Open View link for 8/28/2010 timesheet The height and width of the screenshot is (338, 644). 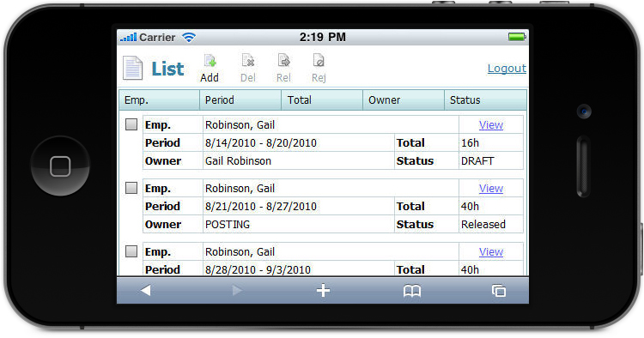click(491, 252)
